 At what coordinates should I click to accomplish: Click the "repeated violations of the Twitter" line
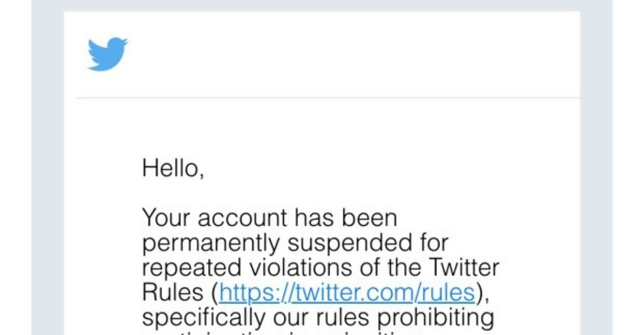click(x=321, y=267)
